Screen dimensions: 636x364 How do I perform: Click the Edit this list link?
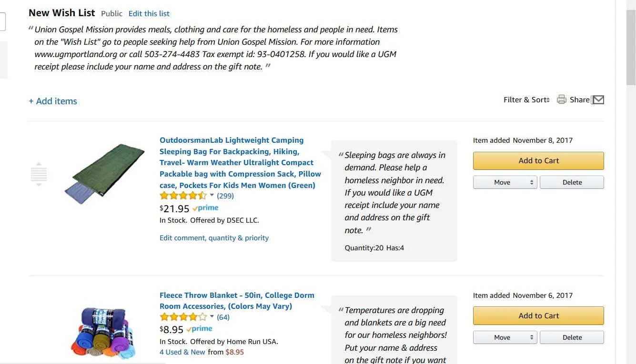coord(149,14)
